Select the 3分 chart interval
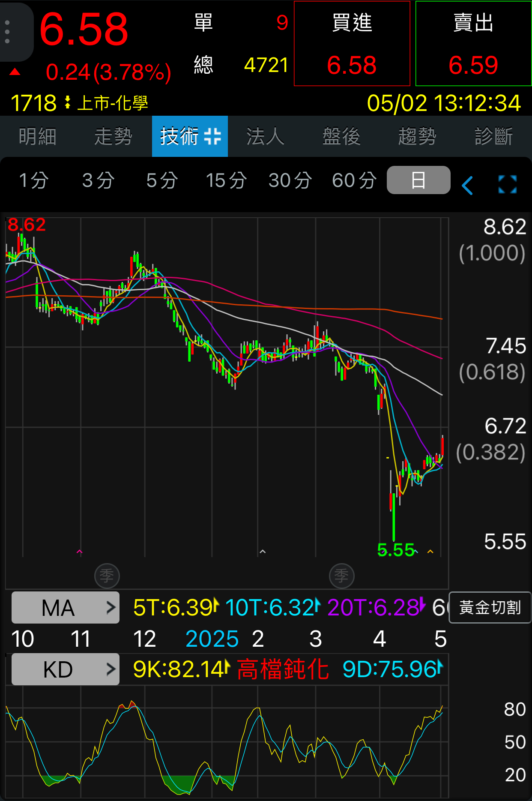The height and width of the screenshot is (801, 532). click(x=98, y=180)
